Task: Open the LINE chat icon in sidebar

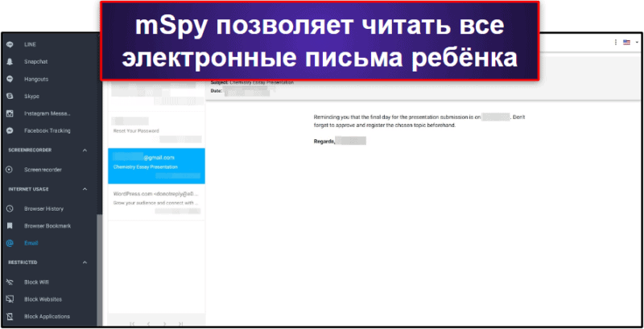Action: coord(10,44)
